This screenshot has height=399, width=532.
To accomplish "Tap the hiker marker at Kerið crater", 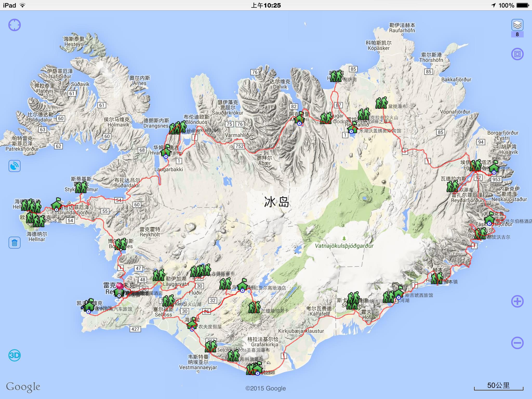I will [x=168, y=301].
